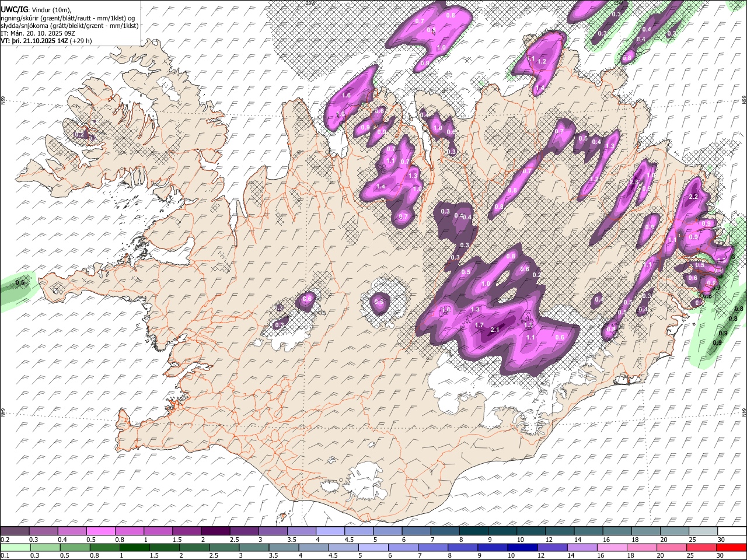Click the '4.5' number label on the snow scale
Viewport: 747px width, 560px height.
349,540
